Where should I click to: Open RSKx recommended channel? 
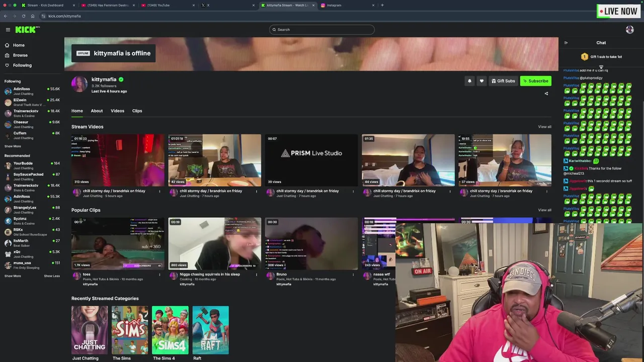click(x=32, y=232)
